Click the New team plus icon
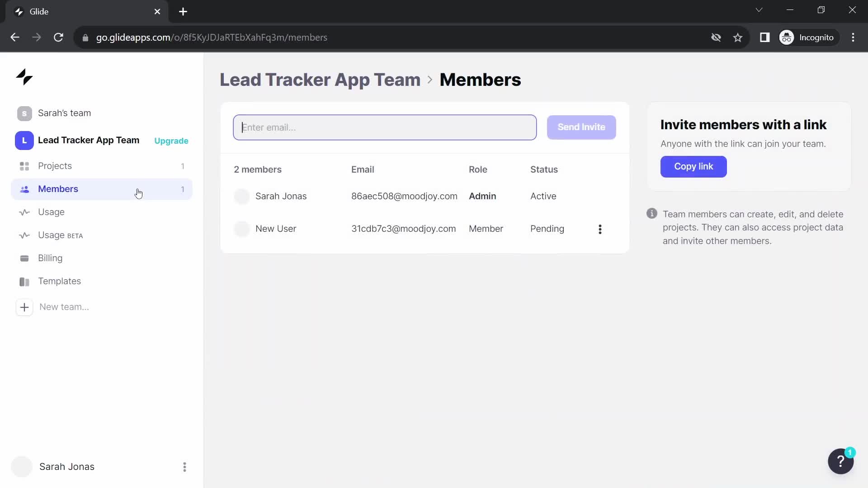Image resolution: width=868 pixels, height=488 pixels. coord(24,307)
